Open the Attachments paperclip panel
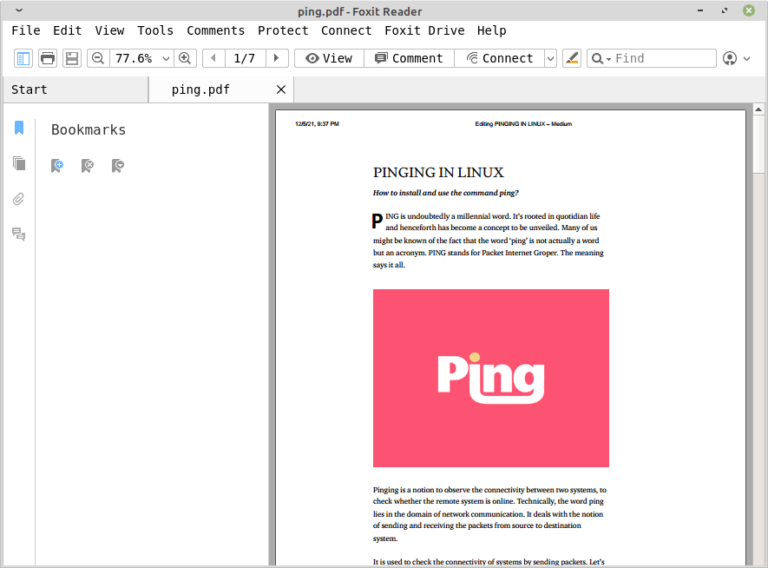The width and height of the screenshot is (768, 568). [18, 199]
